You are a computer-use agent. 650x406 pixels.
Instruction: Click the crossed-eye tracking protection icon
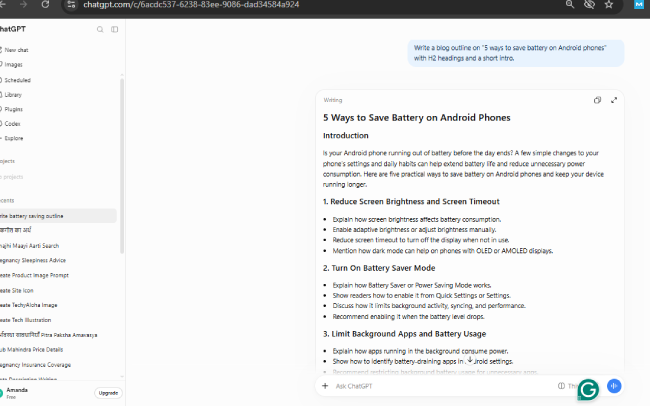(x=589, y=5)
